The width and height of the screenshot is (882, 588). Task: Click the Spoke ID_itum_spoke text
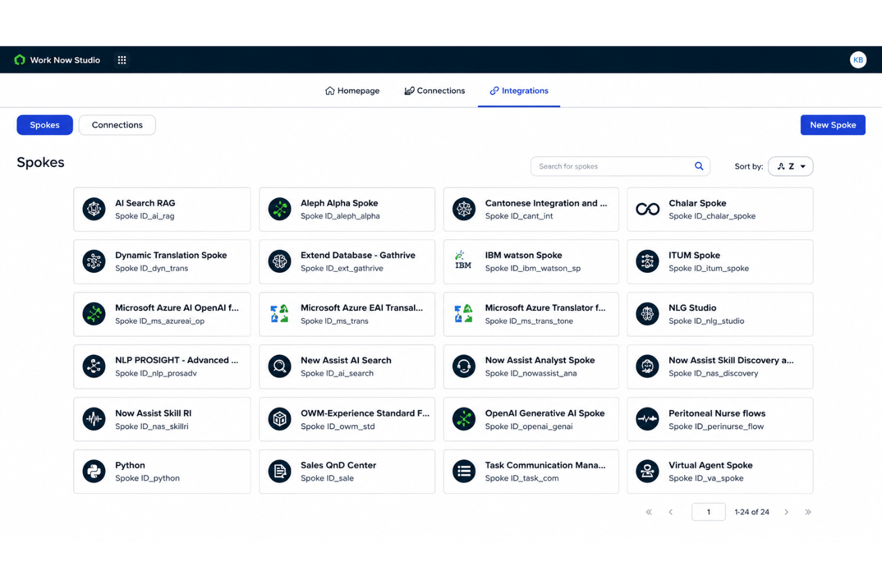(709, 269)
